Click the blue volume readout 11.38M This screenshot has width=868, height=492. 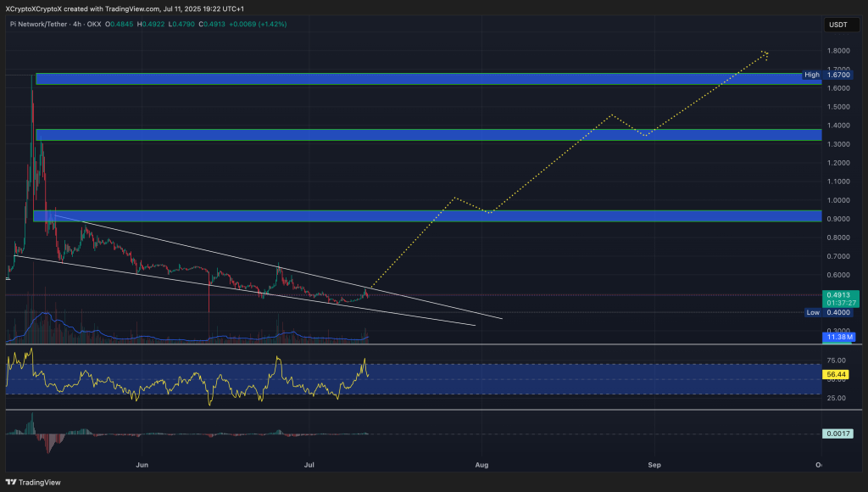click(x=839, y=337)
